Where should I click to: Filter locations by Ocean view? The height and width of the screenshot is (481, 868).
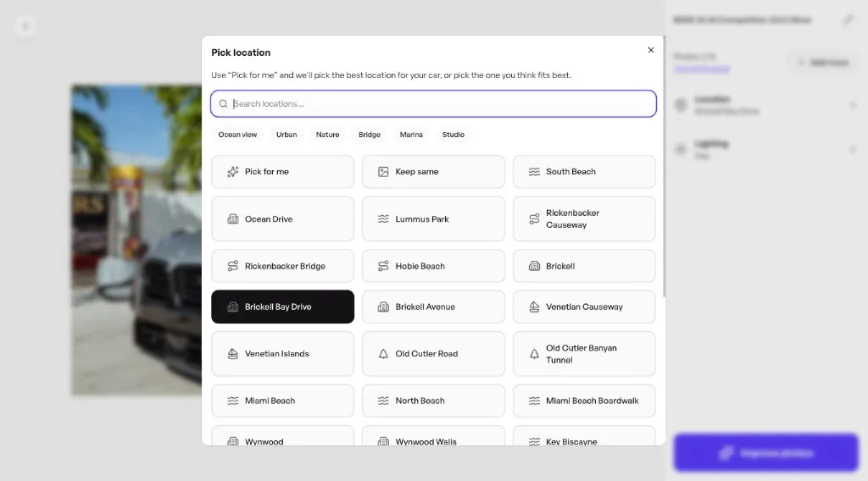coord(237,135)
